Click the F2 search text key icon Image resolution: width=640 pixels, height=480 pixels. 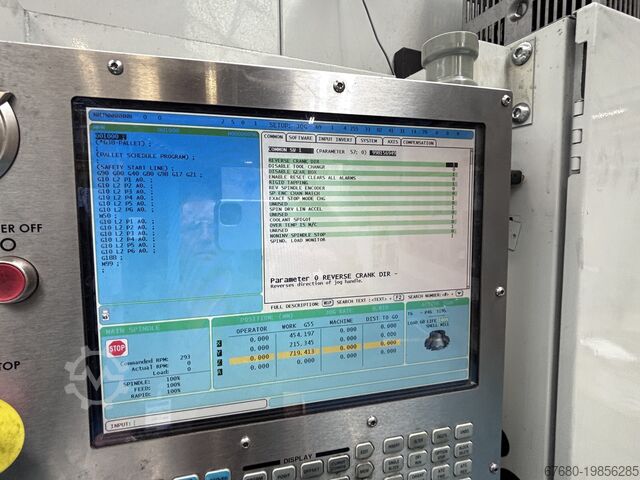pos(398,297)
